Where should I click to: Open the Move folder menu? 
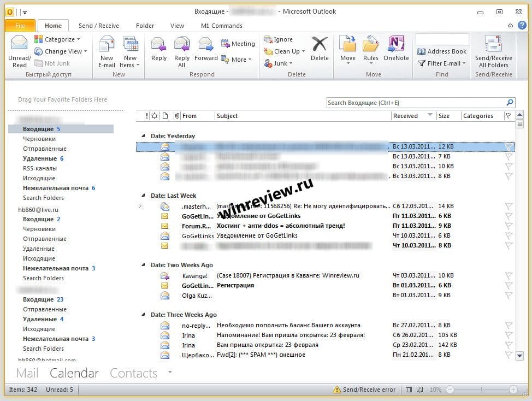click(348, 50)
